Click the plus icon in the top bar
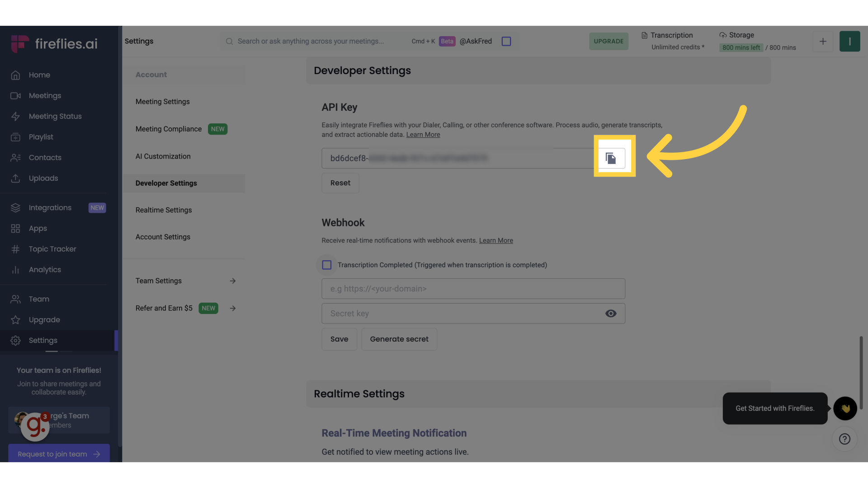Viewport: 868px width, 488px height. tap(823, 41)
